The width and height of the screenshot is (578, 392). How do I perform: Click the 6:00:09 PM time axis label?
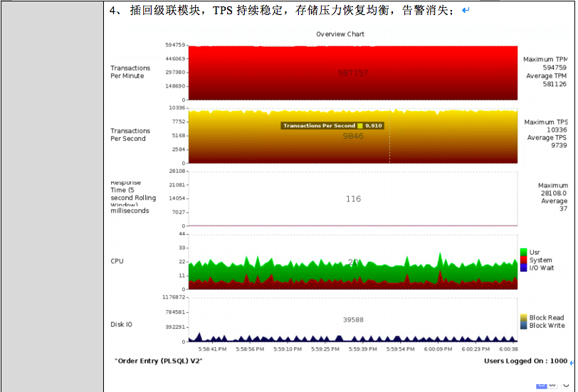pyautogui.click(x=438, y=349)
